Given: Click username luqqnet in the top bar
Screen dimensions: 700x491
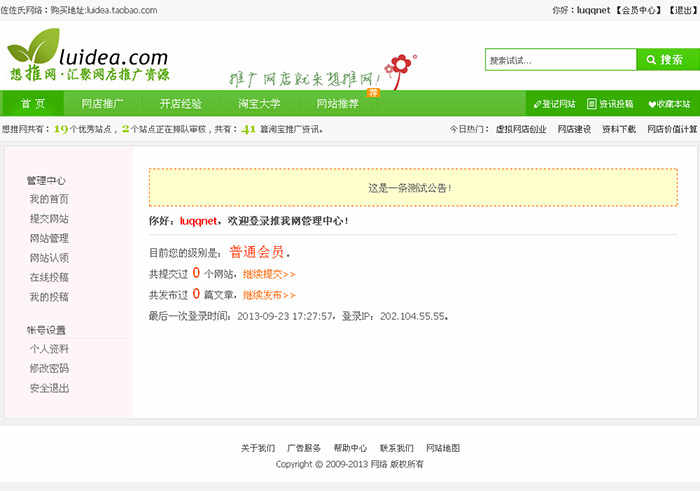Looking at the screenshot, I should coord(593,10).
